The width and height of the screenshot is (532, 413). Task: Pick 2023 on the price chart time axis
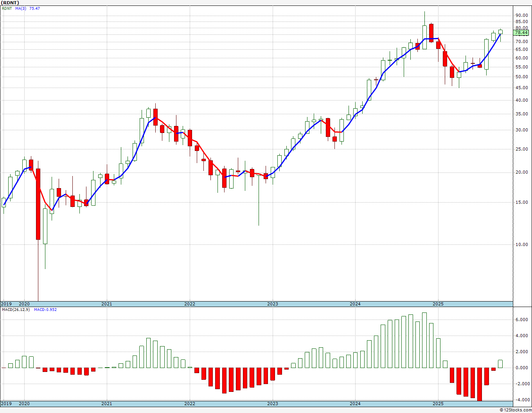tap(273, 304)
